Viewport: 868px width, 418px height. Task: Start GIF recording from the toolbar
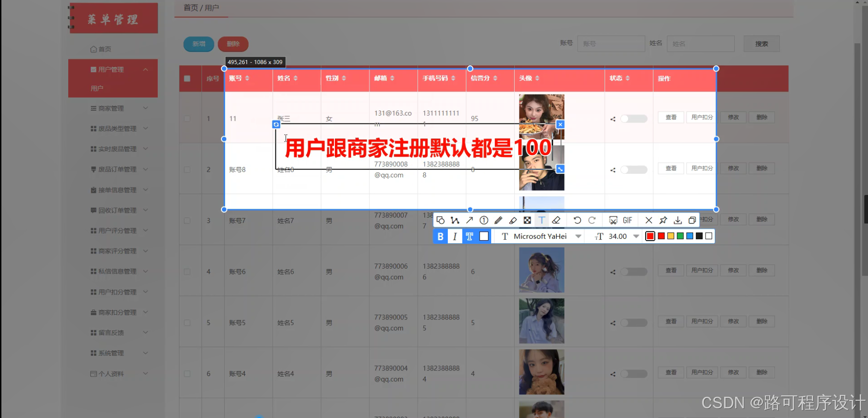pos(627,220)
